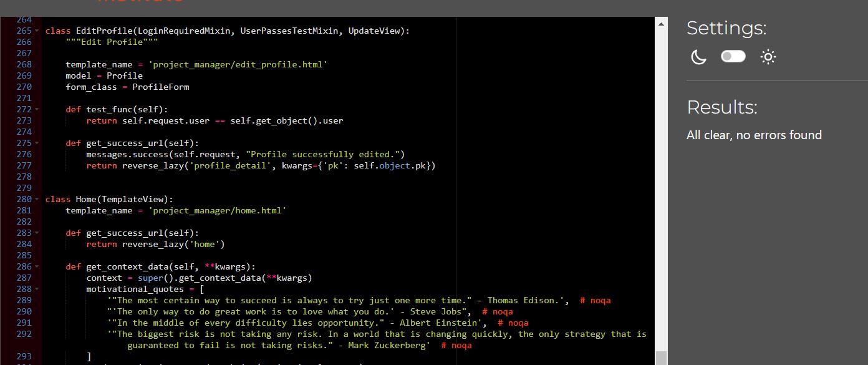Screen dimensions: 868x365
Task: Click line number 270 in the gutter
Action: click(24, 87)
